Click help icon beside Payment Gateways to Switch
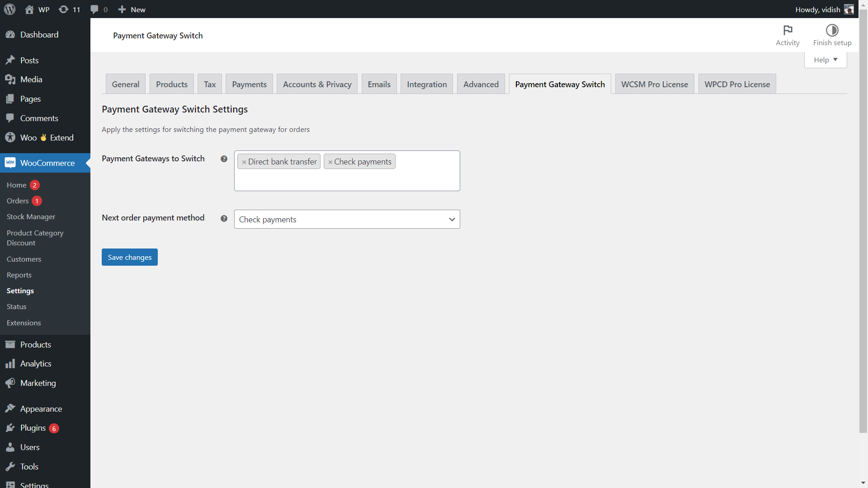868x488 pixels. [224, 159]
